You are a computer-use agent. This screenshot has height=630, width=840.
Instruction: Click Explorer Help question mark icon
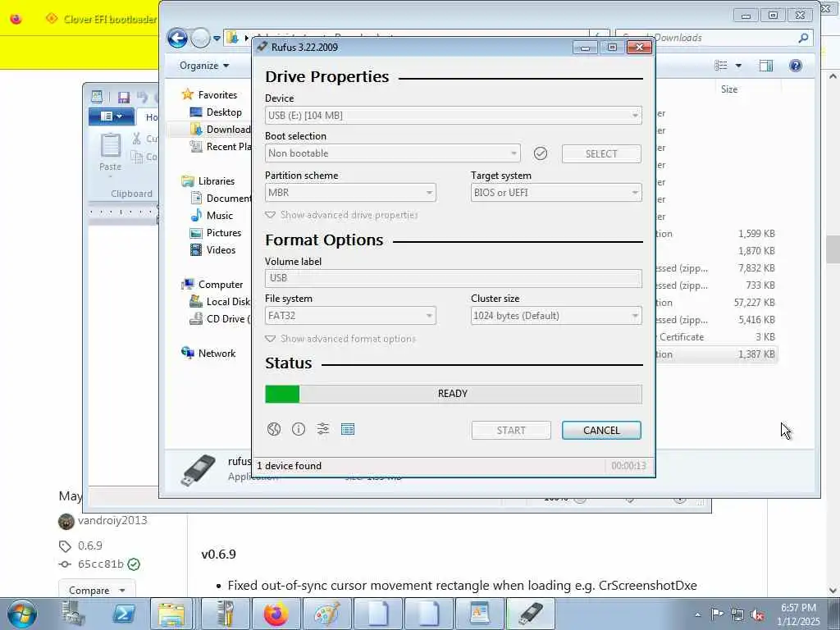click(x=796, y=66)
